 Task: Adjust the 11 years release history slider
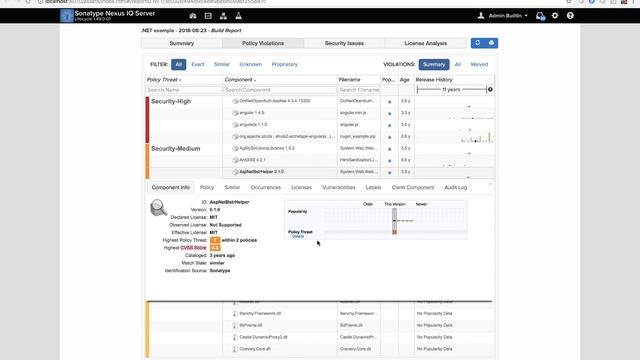(x=451, y=89)
